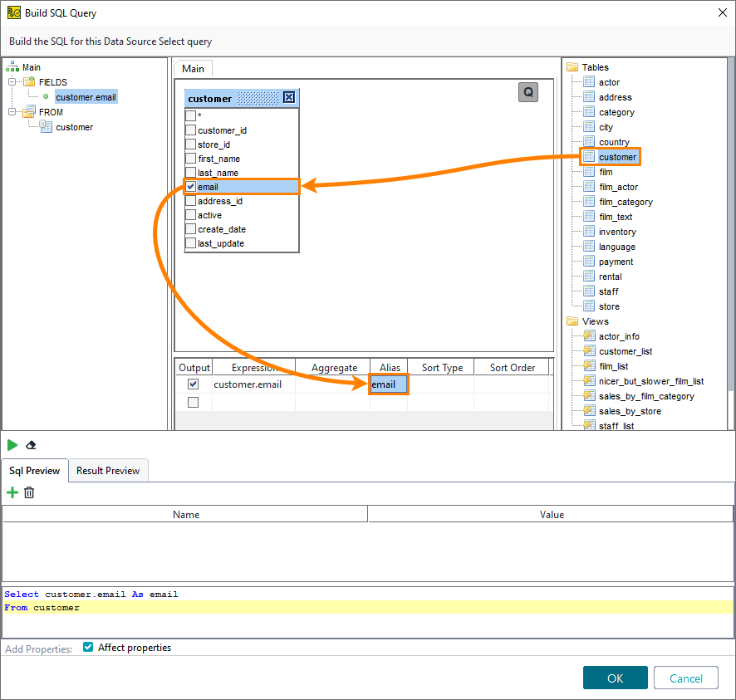Confirm the query with the OK button
The height and width of the screenshot is (700, 736).
(615, 677)
